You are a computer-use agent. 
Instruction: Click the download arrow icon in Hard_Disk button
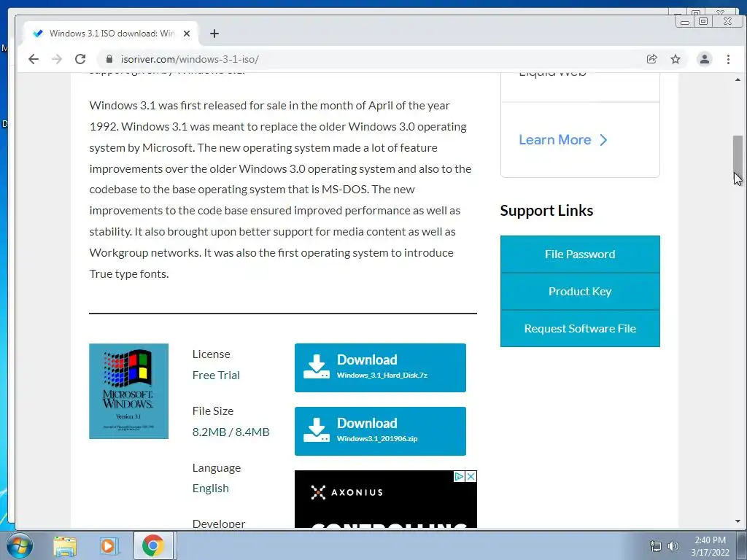pos(317,367)
